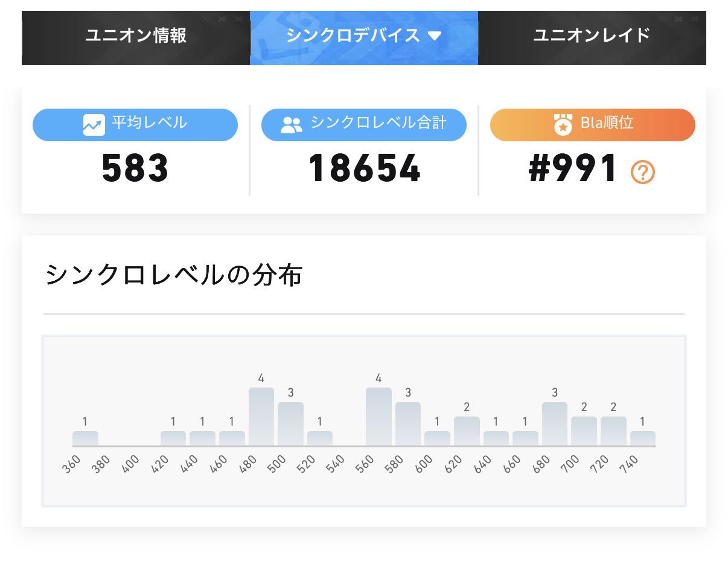Click the 583 average level value

point(135,168)
